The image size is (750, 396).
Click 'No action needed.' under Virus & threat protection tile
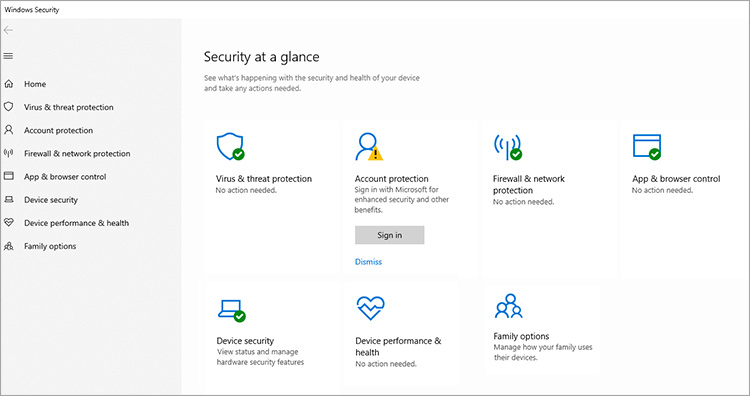246,190
